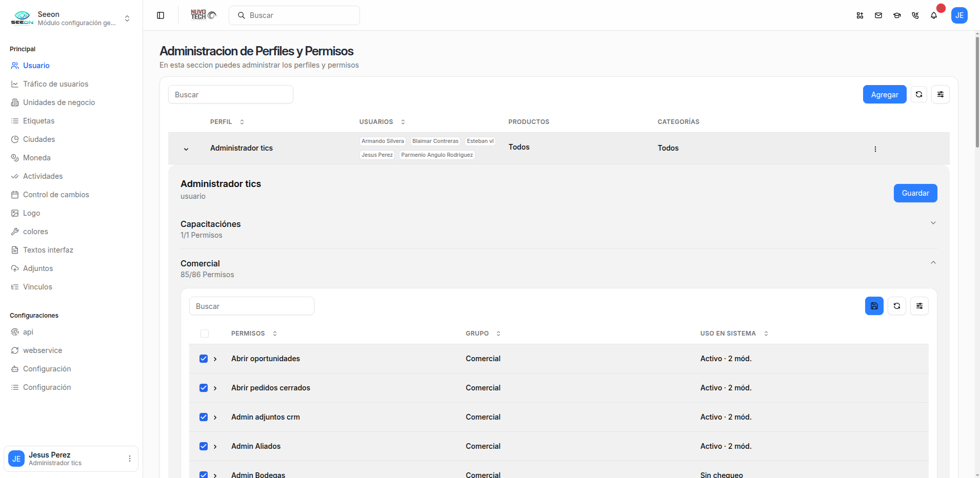Open the Seeon module switcher
This screenshot has width=980, height=478.
(127, 18)
